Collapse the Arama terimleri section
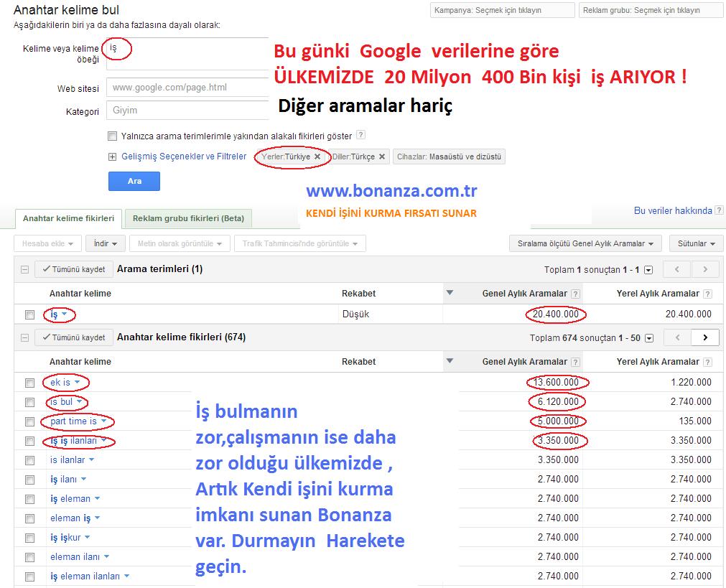726x588 pixels. click(24, 269)
